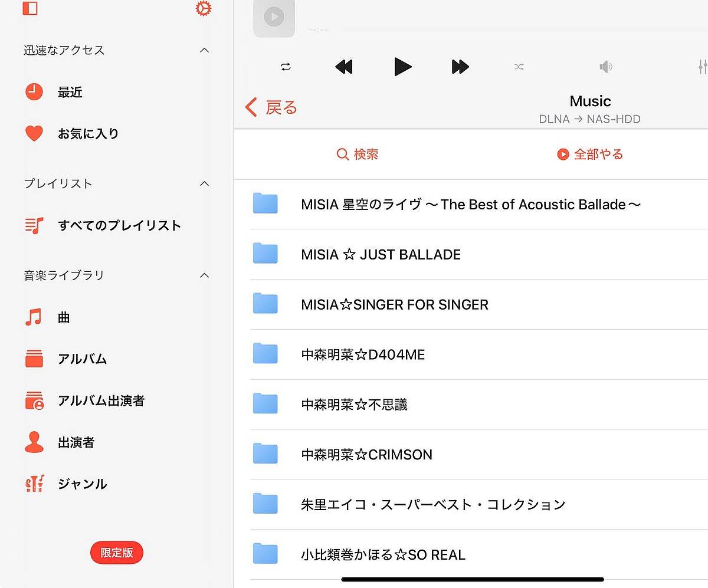Click the person icon beside 出演者
The width and height of the screenshot is (708, 588).
pyautogui.click(x=34, y=442)
